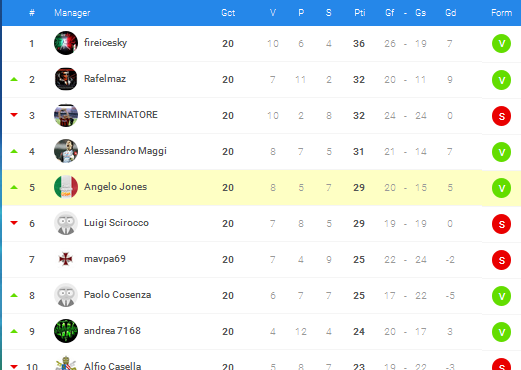Open Alfio Casella manager name

tap(112, 366)
